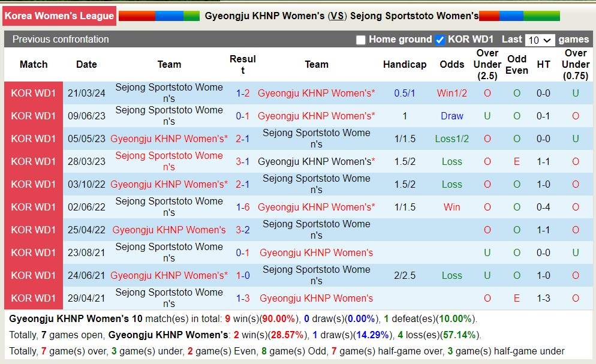
Task: Click the Korea Women's League banner
Action: click(59, 16)
